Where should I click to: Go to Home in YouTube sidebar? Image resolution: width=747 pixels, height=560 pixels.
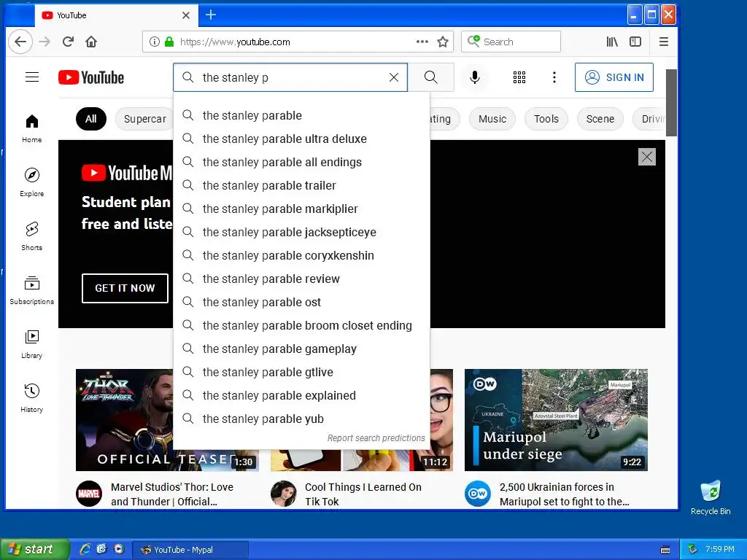(32, 128)
